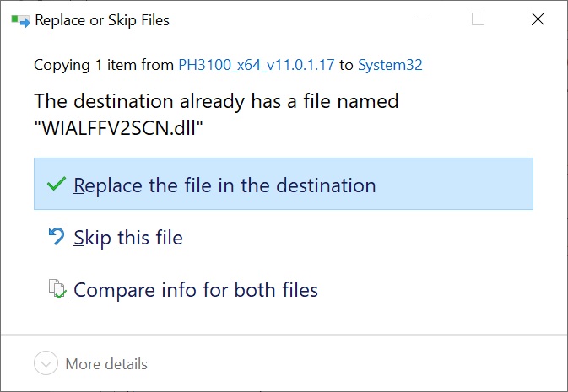Click the greyed-out maximize button

[478, 20]
